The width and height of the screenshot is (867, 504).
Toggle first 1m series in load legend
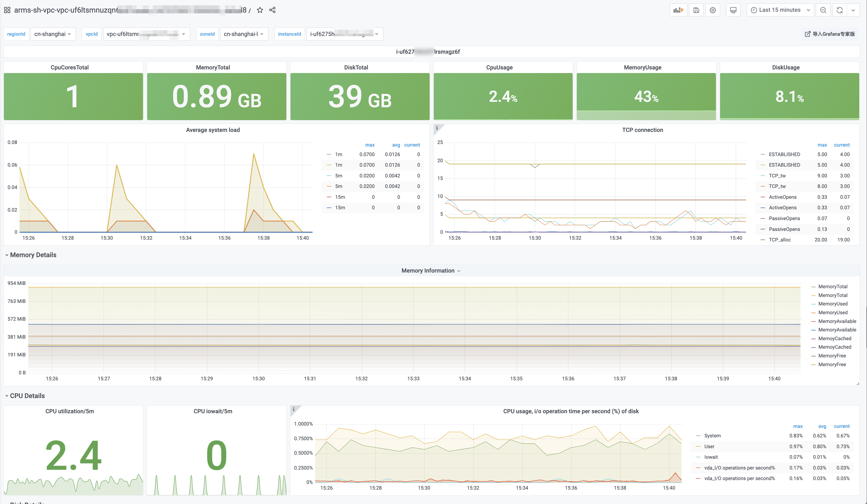pyautogui.click(x=339, y=154)
